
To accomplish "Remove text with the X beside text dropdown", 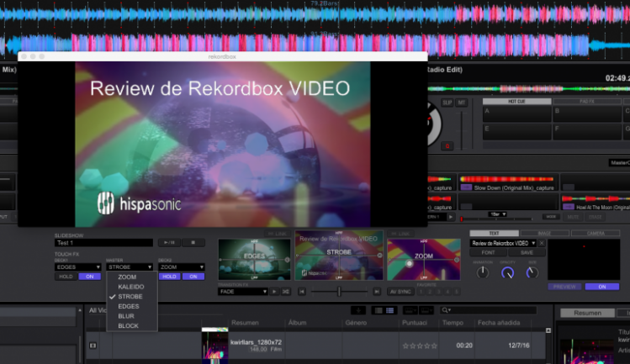I will click(542, 243).
